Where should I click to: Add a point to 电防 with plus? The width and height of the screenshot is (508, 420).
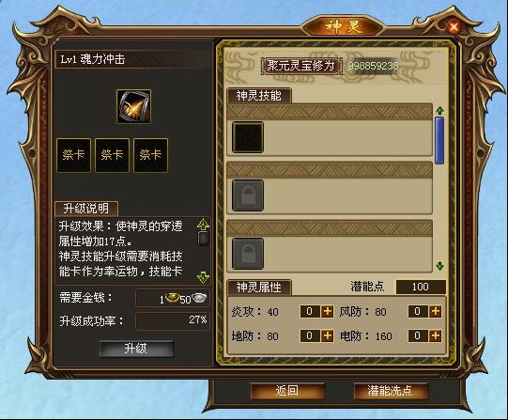[436, 335]
